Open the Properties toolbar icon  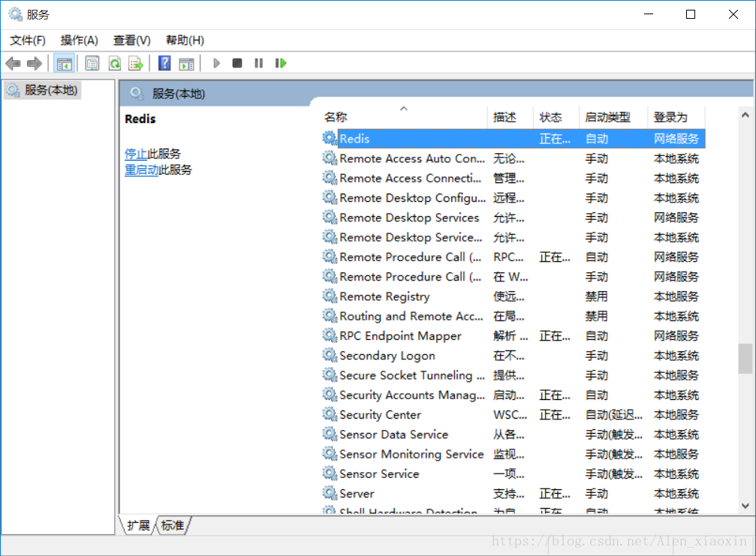coord(92,63)
